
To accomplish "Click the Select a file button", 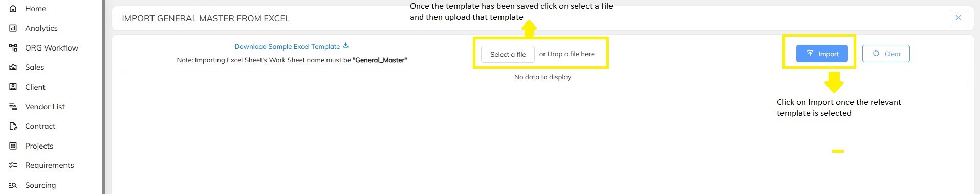I will point(508,54).
